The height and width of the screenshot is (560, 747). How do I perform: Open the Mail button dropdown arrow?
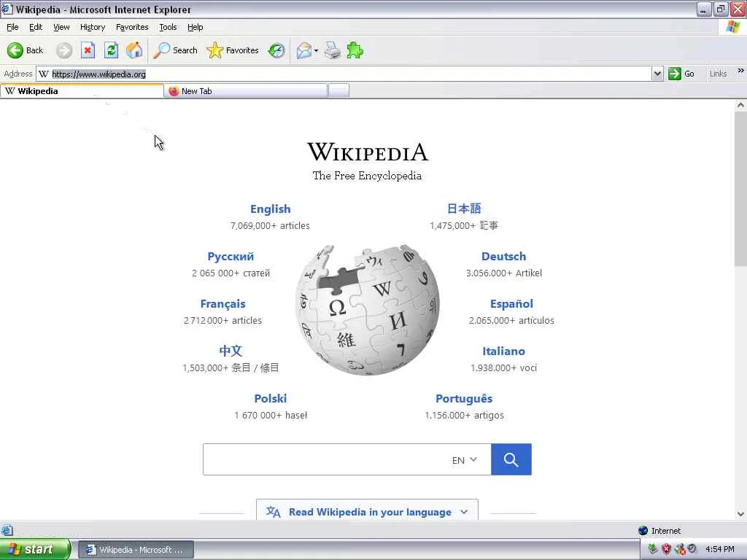[x=316, y=50]
